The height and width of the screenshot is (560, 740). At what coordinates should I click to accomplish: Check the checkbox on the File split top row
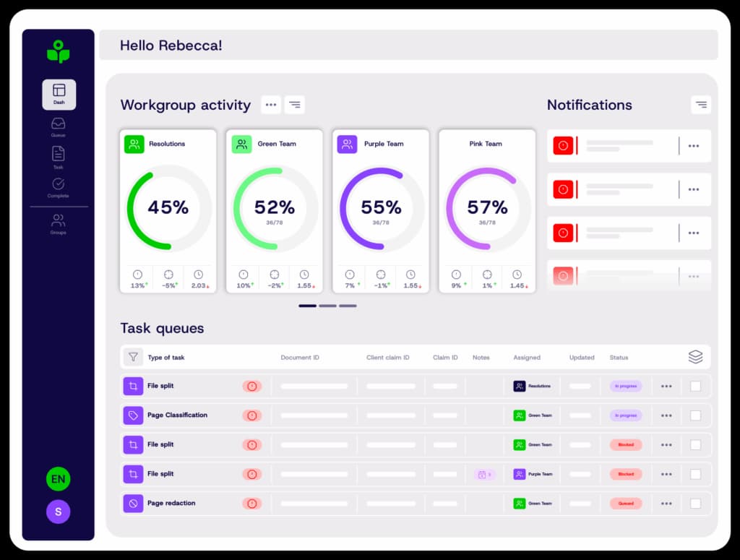pos(695,386)
